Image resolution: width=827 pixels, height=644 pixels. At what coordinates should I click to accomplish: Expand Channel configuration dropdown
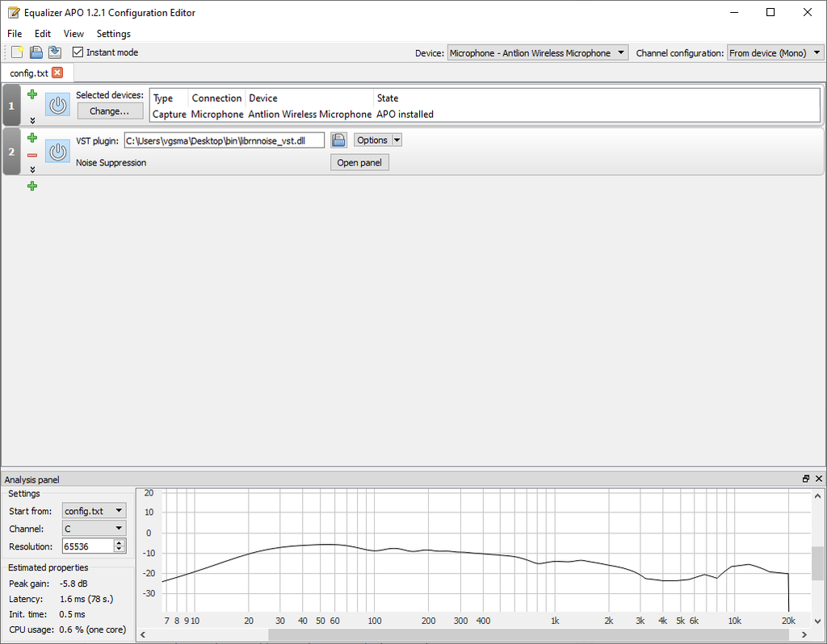(x=775, y=53)
